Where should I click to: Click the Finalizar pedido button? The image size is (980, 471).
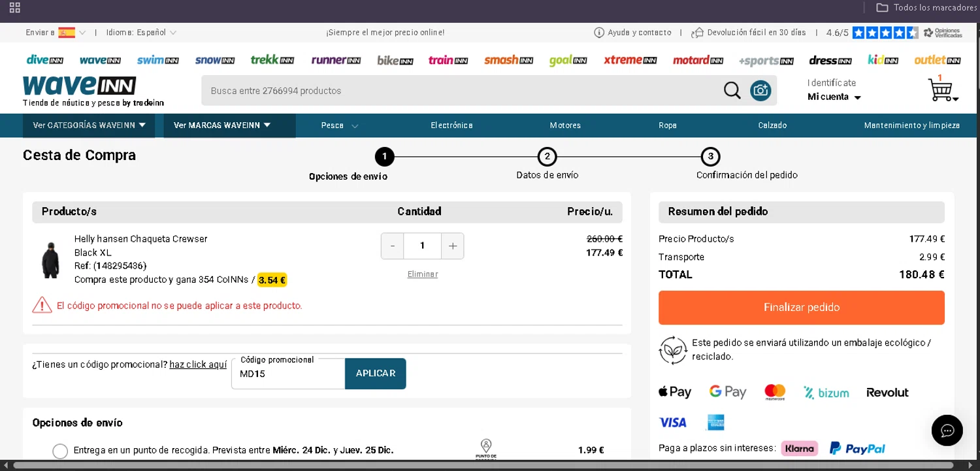tap(802, 308)
